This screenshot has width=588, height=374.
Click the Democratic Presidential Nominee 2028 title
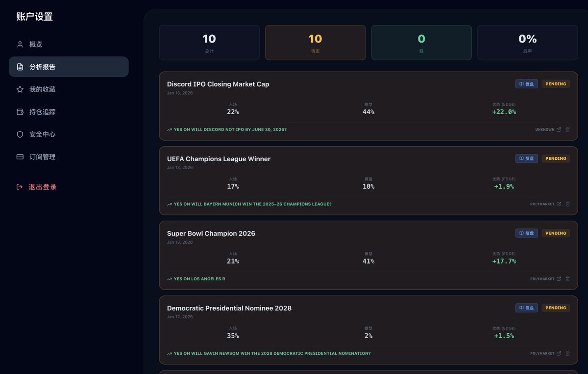tap(229, 308)
